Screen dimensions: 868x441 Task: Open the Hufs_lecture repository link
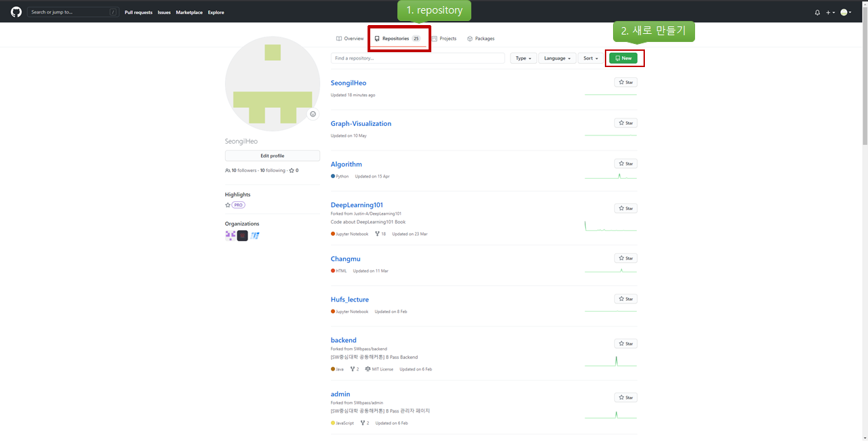(350, 299)
